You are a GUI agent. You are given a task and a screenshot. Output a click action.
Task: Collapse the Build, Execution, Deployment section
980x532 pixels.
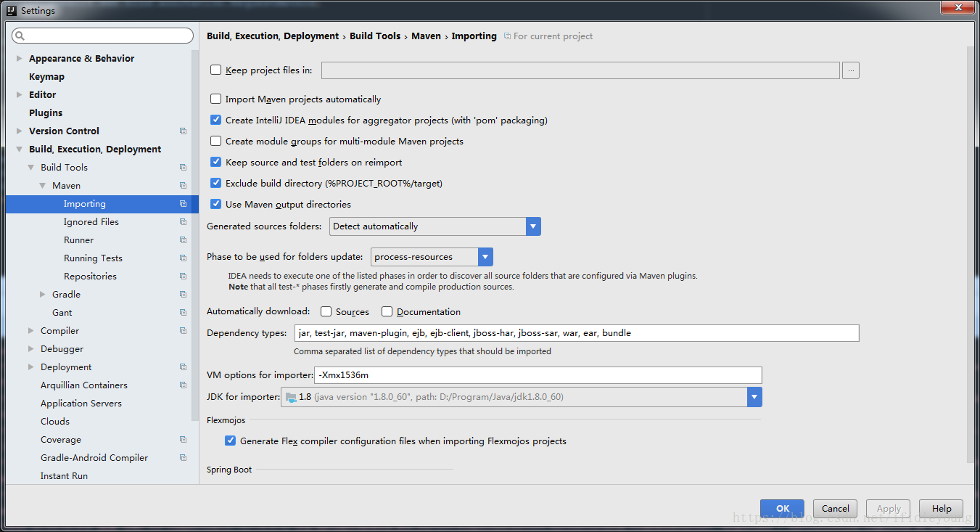pos(20,150)
